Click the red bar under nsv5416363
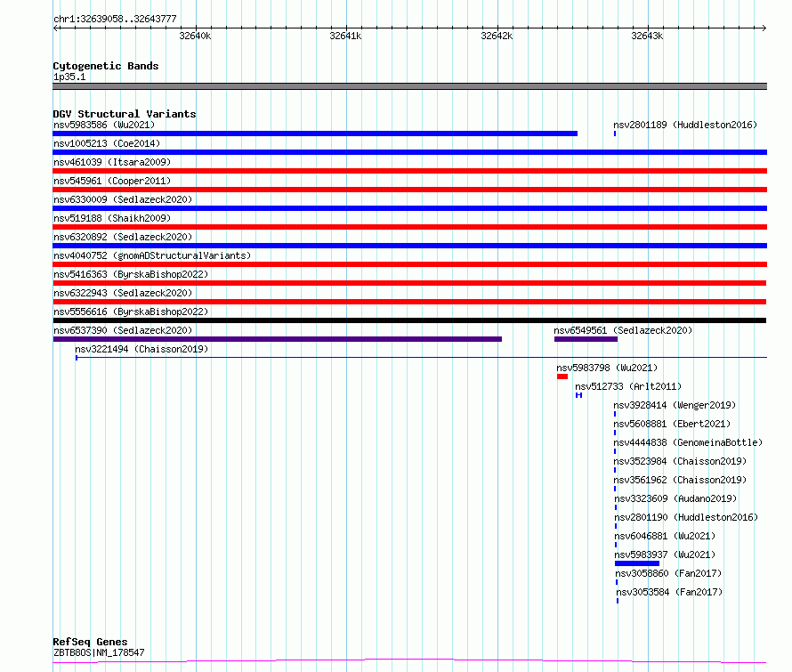The height and width of the screenshot is (672, 792). [409, 283]
